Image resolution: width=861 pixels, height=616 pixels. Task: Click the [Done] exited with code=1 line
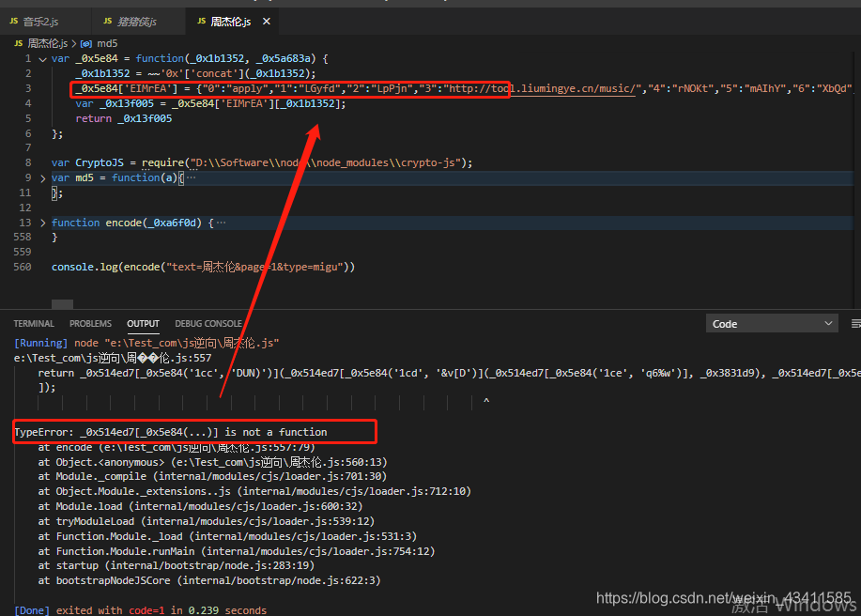(140, 610)
